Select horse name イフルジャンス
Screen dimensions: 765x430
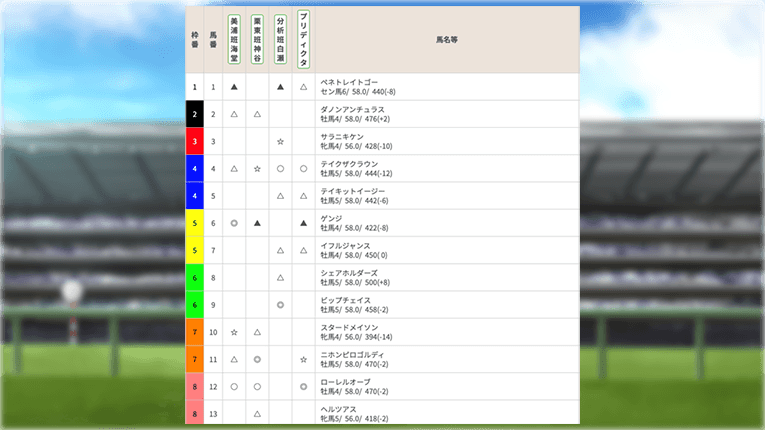point(345,246)
